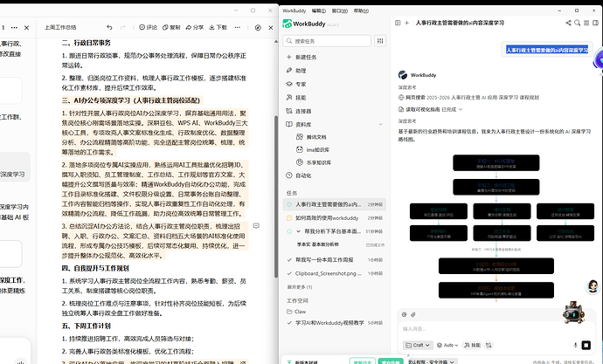This screenshot has width=603, height=364.
Task: Click connector icon right of 技能 button
Action: (x=489, y=345)
